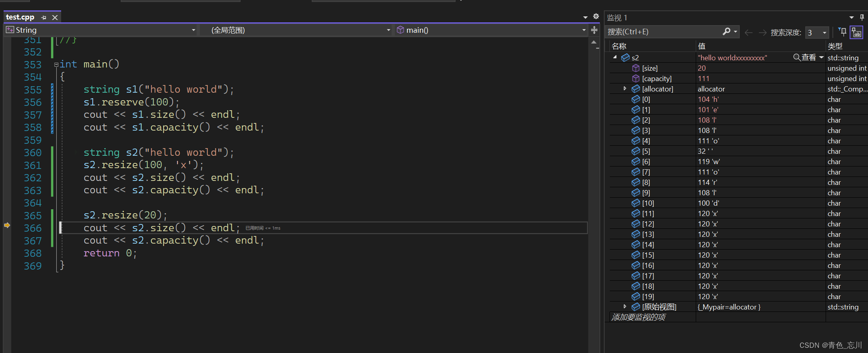Open editor settings gear icon
The image size is (868, 353).
point(596,16)
